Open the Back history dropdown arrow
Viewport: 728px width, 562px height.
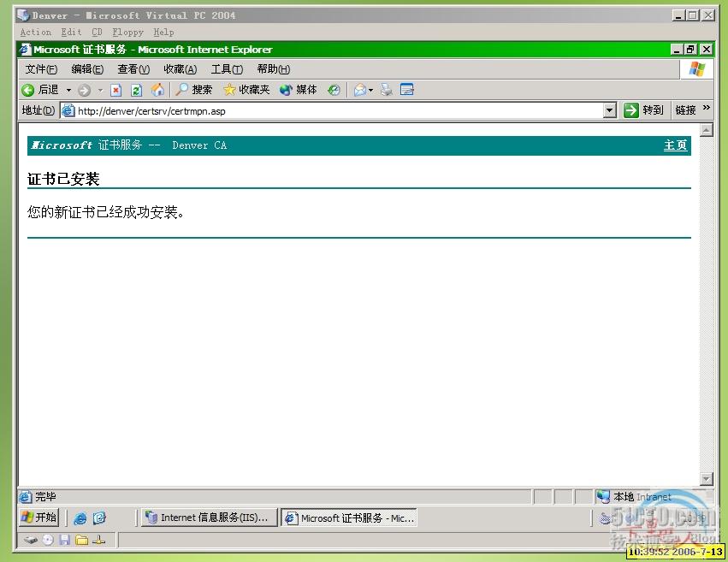pos(68,90)
